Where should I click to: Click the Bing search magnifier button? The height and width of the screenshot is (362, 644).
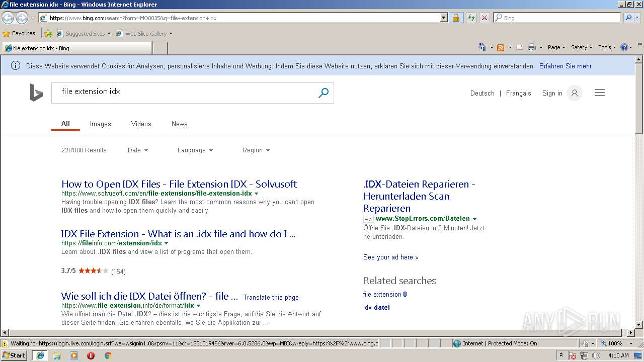pos(324,93)
